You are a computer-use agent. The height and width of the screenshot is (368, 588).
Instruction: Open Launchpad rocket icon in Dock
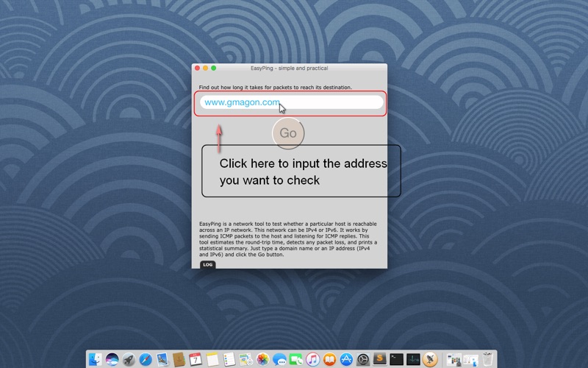[129, 359]
